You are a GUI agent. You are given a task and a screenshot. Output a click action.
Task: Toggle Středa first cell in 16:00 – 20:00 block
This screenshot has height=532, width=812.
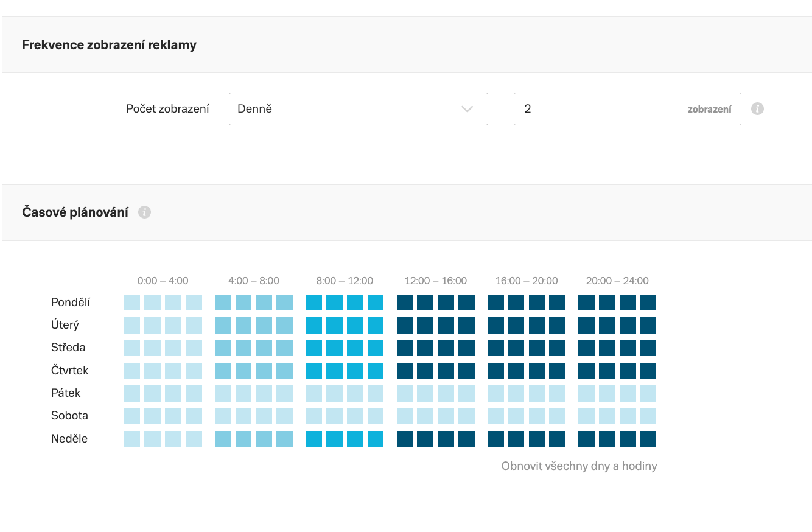click(495, 348)
